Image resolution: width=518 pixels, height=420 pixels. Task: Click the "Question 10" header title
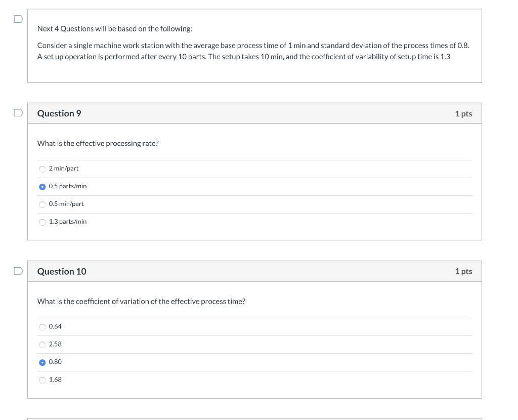[x=62, y=272]
